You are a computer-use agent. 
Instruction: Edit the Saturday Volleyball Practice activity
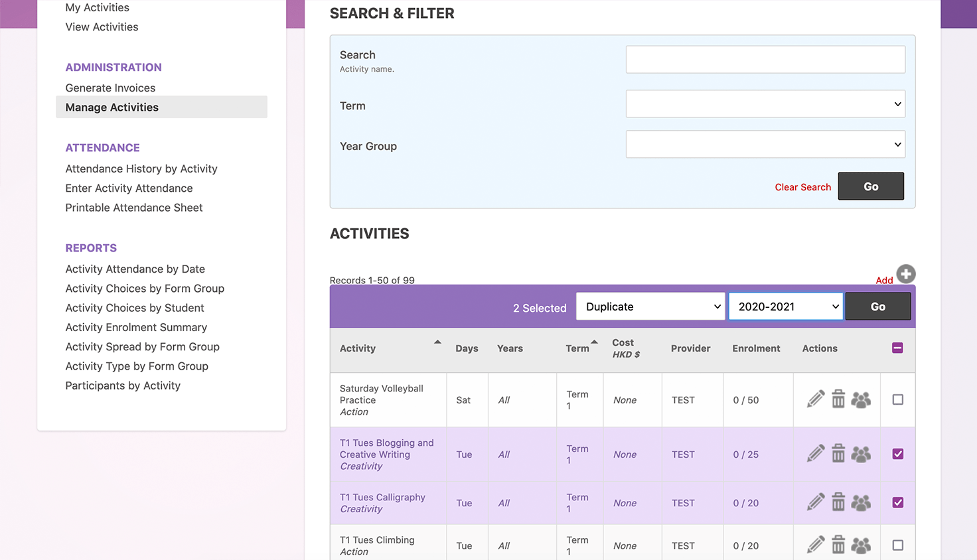click(x=815, y=399)
